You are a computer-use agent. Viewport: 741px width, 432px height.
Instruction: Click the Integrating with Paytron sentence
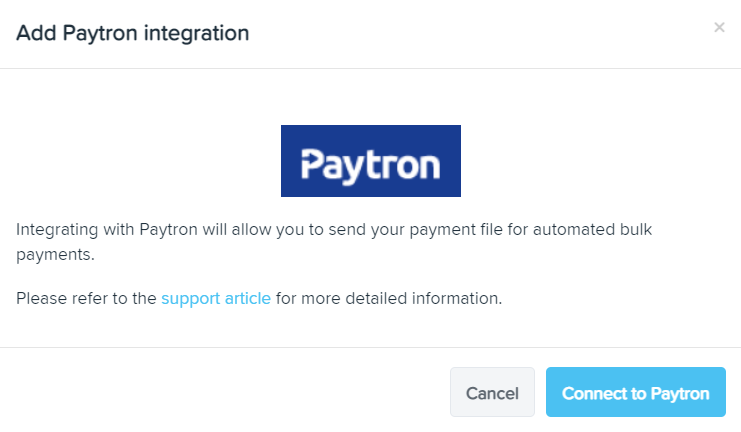pos(334,242)
